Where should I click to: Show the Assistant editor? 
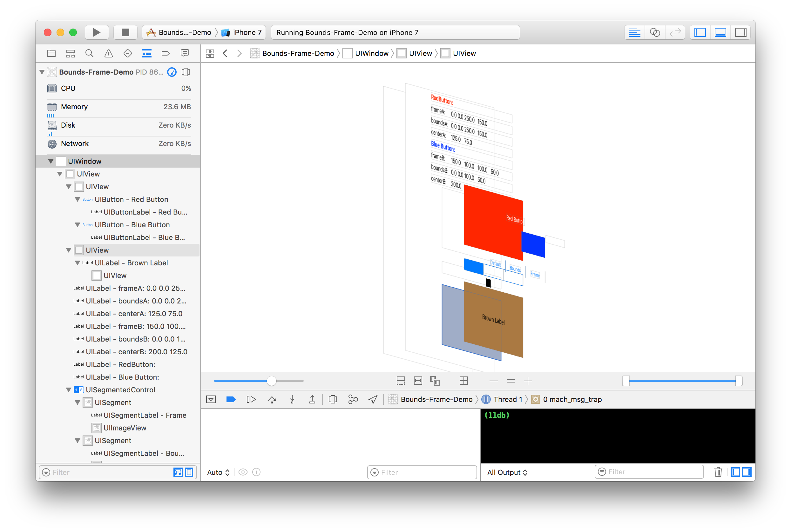click(654, 32)
